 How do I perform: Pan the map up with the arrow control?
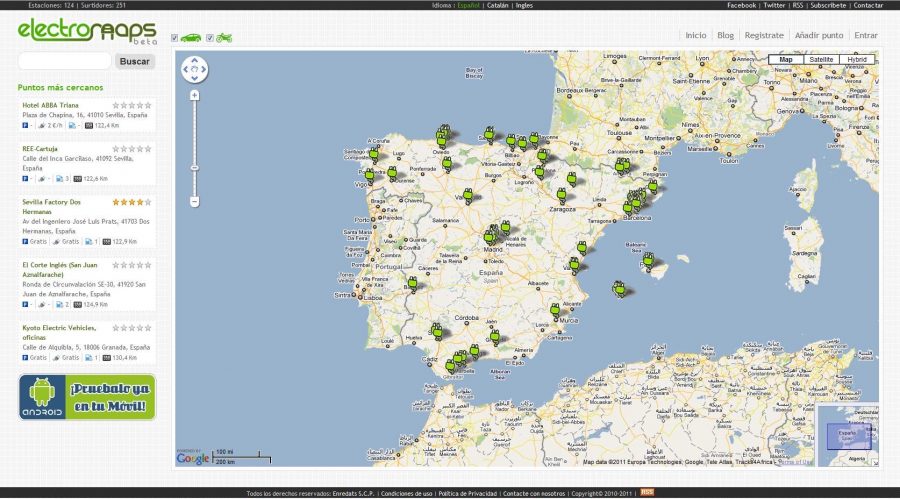point(195,60)
